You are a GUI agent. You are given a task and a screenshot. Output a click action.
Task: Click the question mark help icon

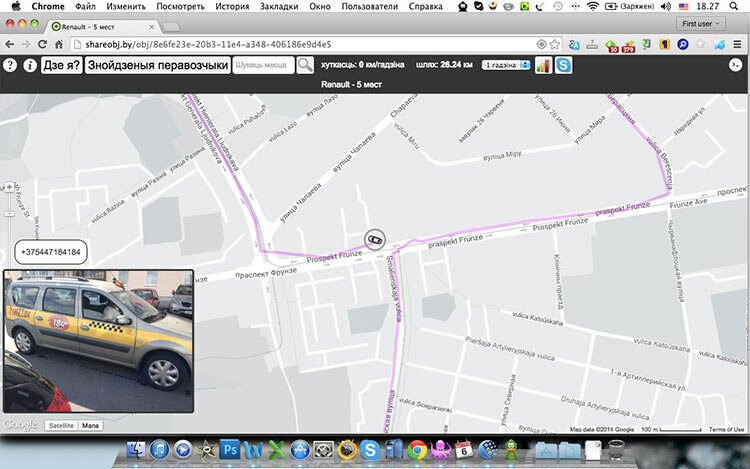pos(10,65)
